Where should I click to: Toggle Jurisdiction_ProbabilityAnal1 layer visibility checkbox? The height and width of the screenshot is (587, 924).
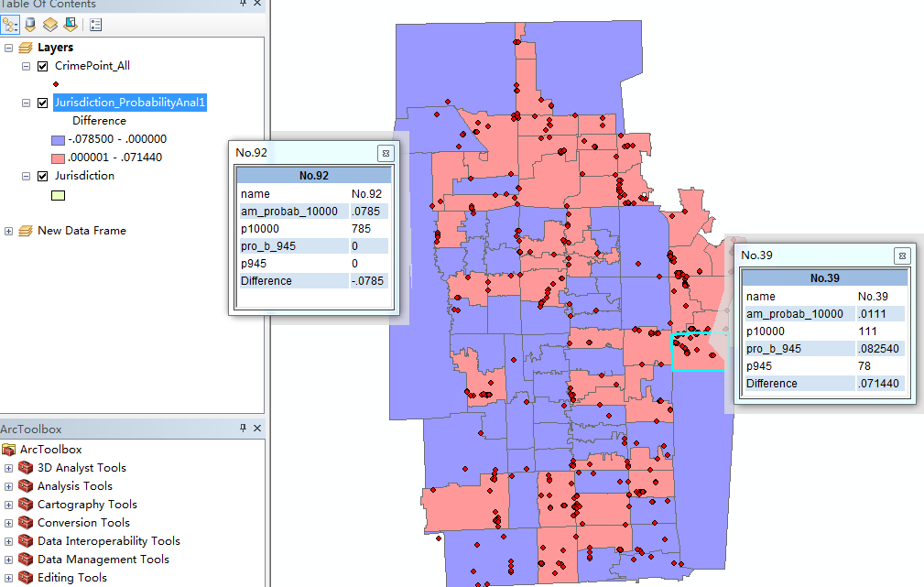(42, 103)
